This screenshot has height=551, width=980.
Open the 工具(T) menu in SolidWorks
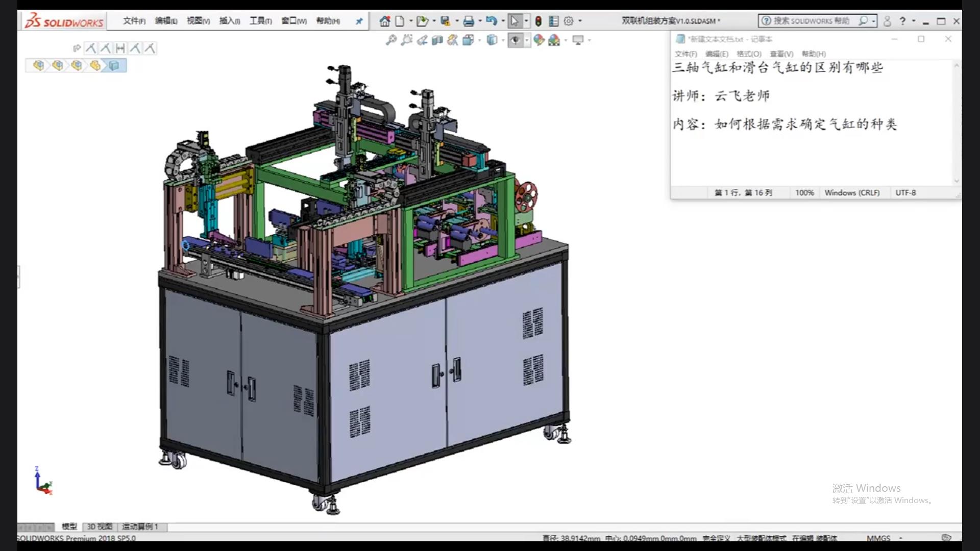[260, 21]
